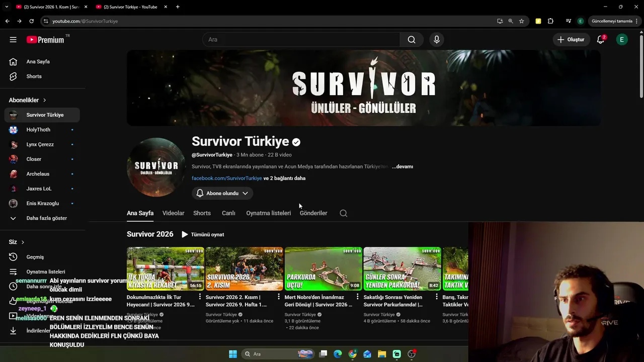Viewport: 644px width, 362px height.
Task: Open the Chrome profile avatar
Action: coord(580,21)
